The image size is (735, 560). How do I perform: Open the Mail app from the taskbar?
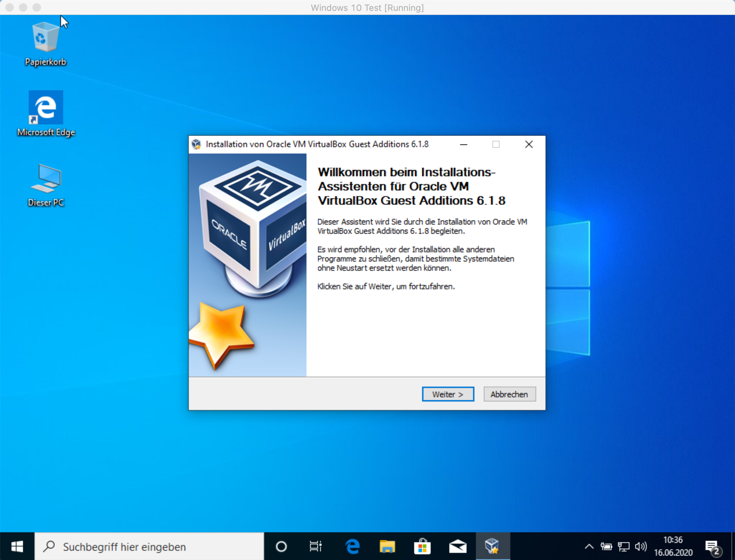[x=458, y=546]
